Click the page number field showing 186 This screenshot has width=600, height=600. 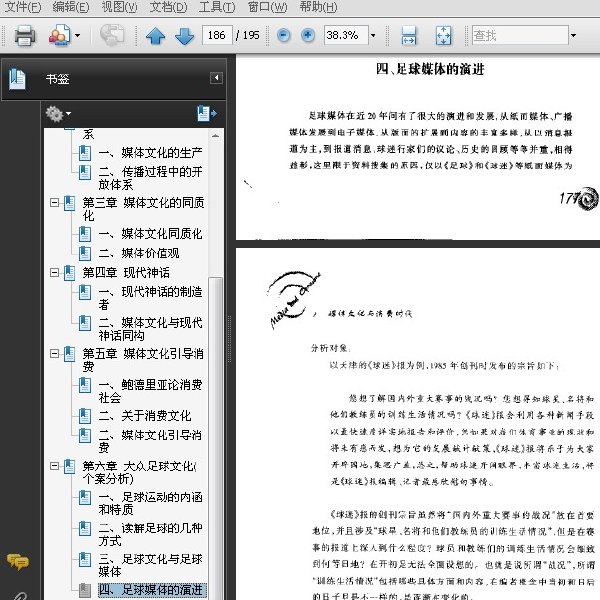point(217,36)
